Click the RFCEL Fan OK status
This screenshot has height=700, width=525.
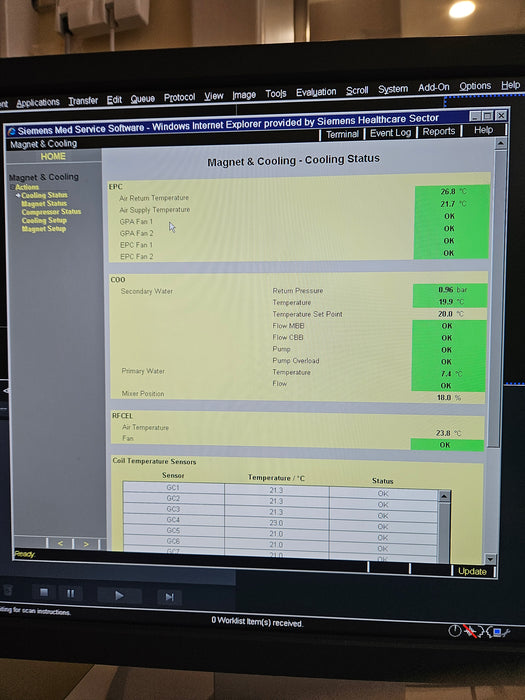coord(445,445)
